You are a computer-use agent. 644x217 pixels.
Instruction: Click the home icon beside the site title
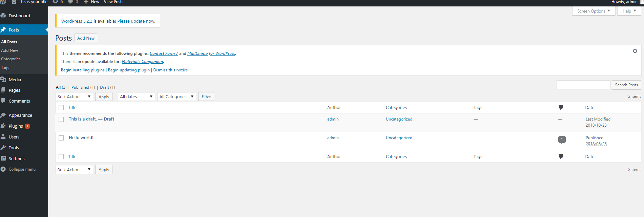[14, 2]
